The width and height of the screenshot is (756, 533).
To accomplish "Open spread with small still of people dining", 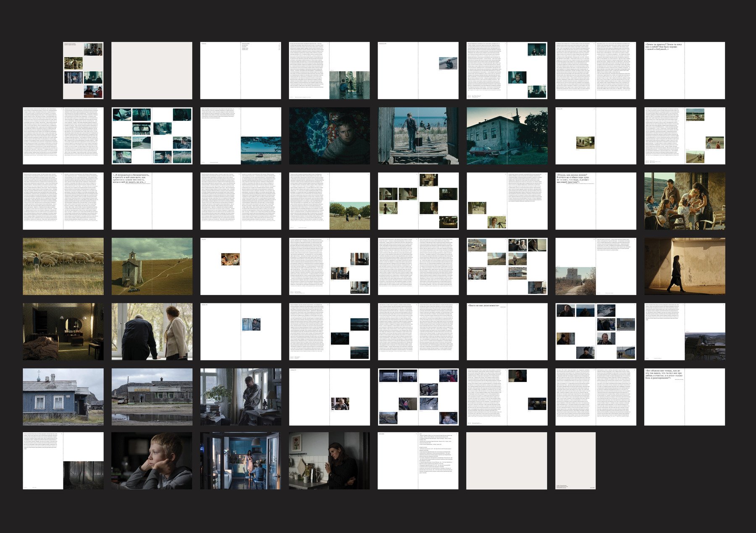I will click(241, 266).
